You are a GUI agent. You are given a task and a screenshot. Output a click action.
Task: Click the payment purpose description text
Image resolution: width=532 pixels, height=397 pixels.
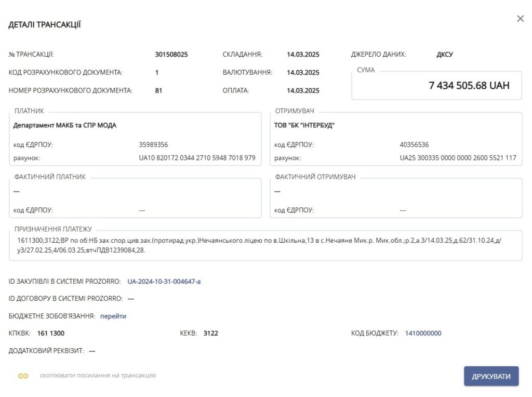pyautogui.click(x=260, y=245)
